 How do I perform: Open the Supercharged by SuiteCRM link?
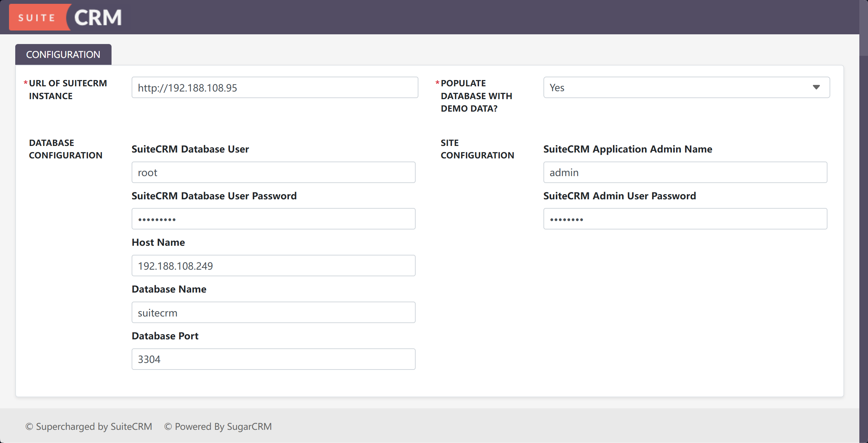tap(89, 426)
